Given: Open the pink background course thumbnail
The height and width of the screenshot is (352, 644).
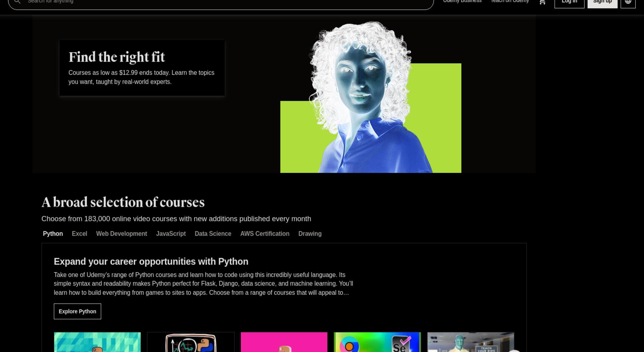Looking at the screenshot, I should click(284, 342).
